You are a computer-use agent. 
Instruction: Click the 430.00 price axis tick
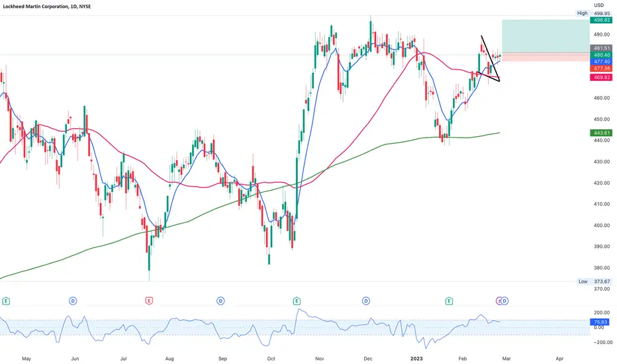602,161
